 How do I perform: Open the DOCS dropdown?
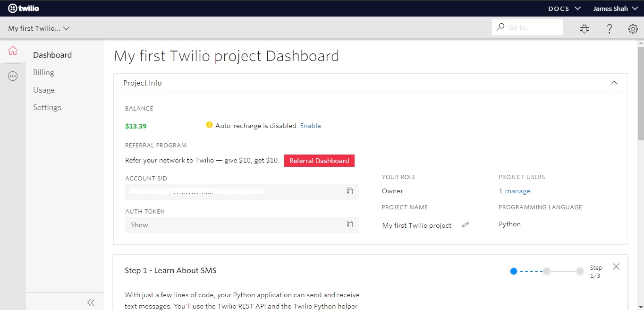565,9
